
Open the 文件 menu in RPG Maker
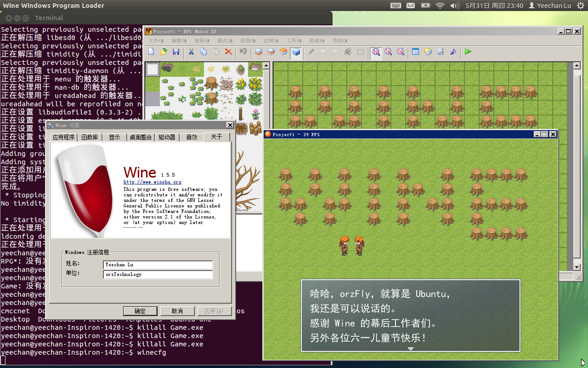156,40
